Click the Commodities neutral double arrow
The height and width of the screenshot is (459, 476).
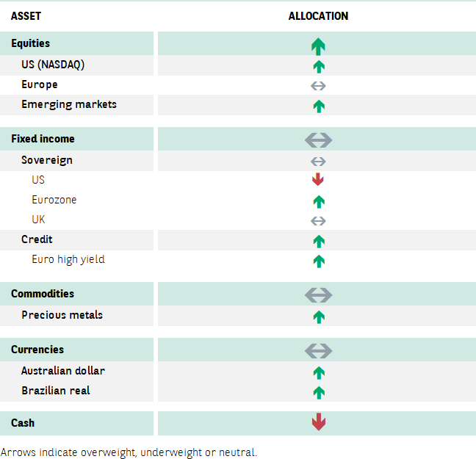[319, 295]
